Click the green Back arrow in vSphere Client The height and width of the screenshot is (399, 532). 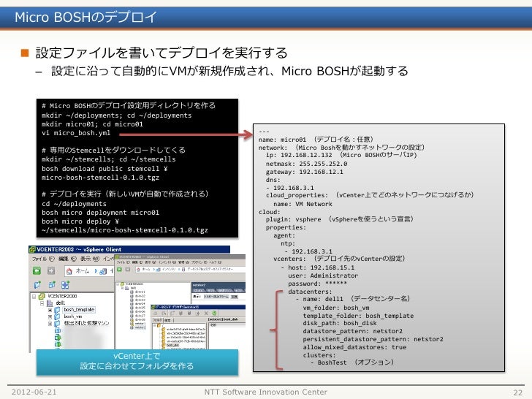pos(37,270)
